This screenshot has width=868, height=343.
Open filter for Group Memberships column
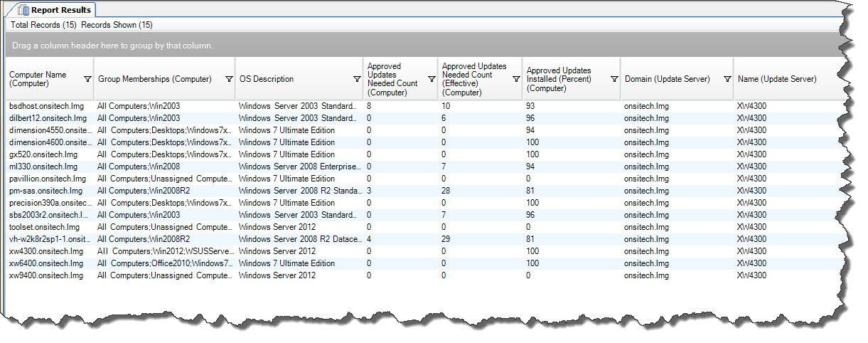(x=229, y=79)
